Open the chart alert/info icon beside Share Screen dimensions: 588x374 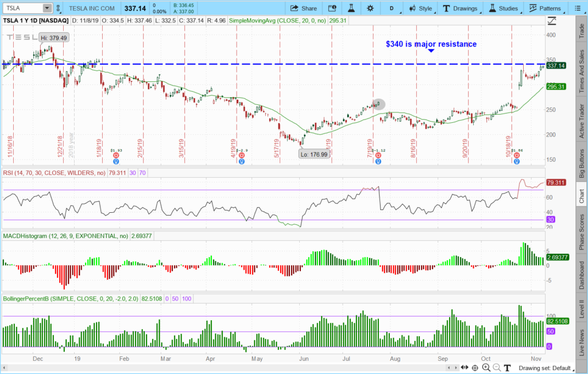point(332,8)
